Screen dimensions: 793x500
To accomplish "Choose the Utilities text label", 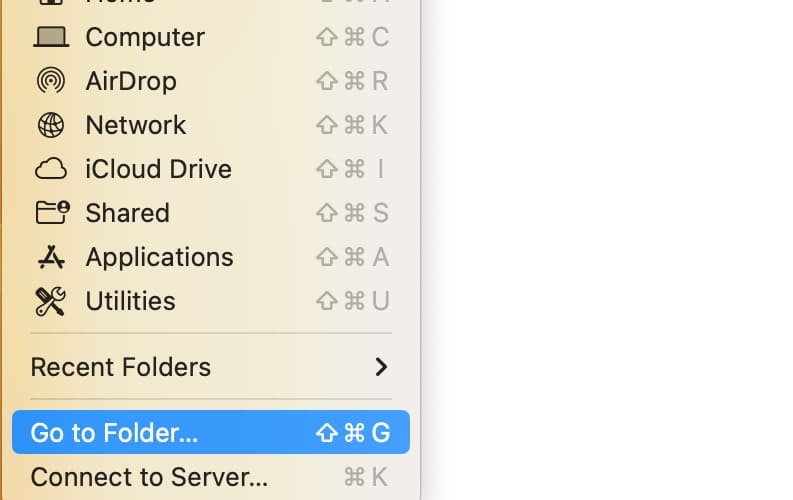I will pyautogui.click(x=130, y=301).
